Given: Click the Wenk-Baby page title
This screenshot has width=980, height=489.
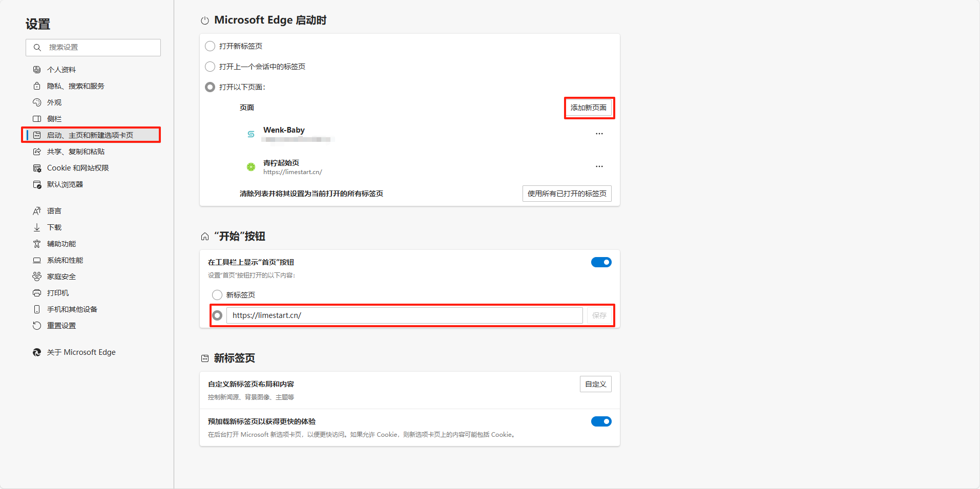Looking at the screenshot, I should coord(284,130).
